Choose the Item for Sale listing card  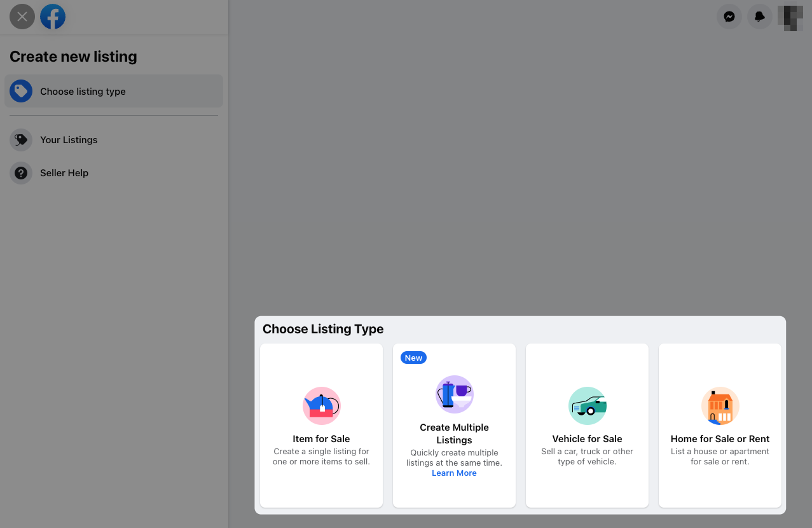point(321,425)
